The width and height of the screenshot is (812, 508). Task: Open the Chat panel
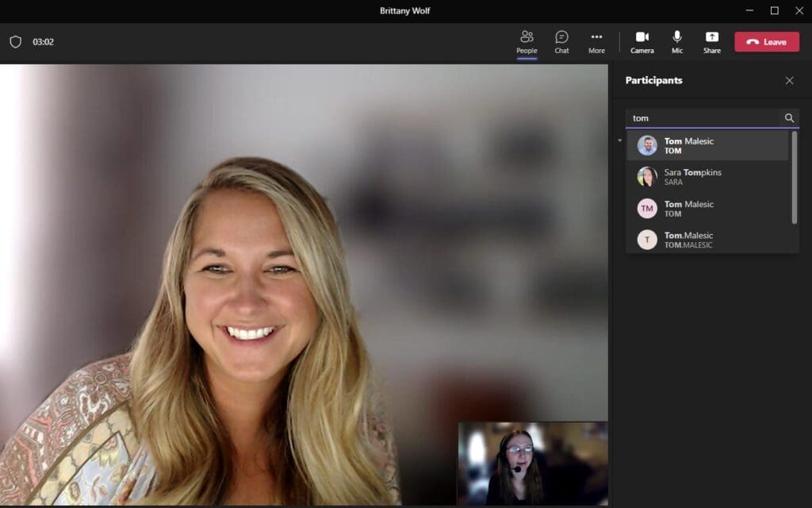click(561, 42)
